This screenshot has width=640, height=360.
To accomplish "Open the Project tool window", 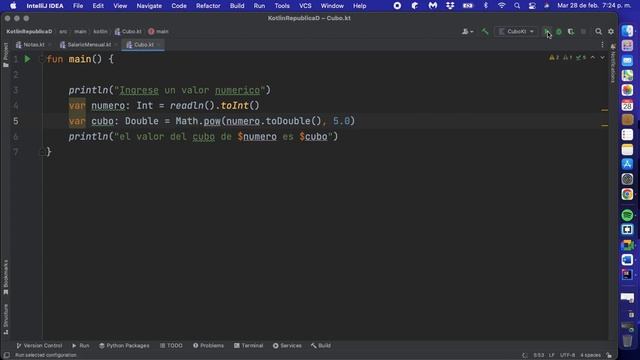I will click(x=6, y=55).
